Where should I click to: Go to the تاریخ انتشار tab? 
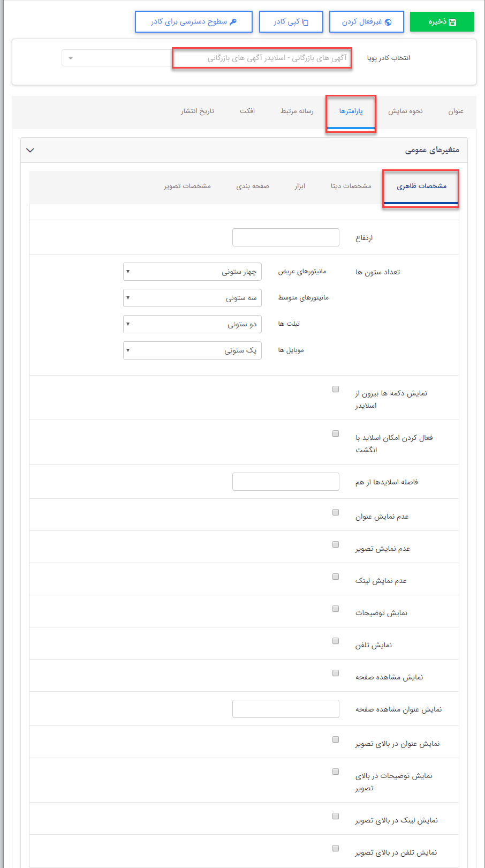[198, 111]
